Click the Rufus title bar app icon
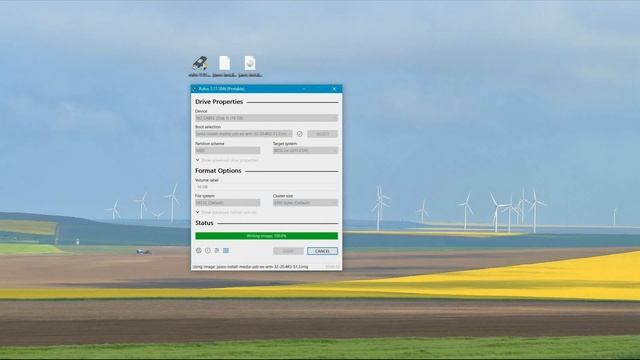The image size is (640, 360). [x=195, y=89]
